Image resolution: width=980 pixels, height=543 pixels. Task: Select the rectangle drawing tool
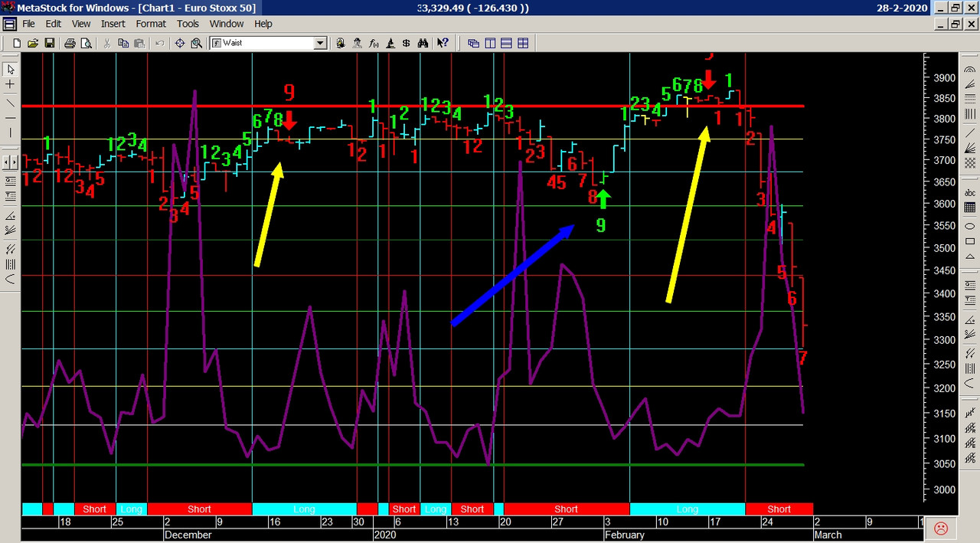pyautogui.click(x=969, y=241)
